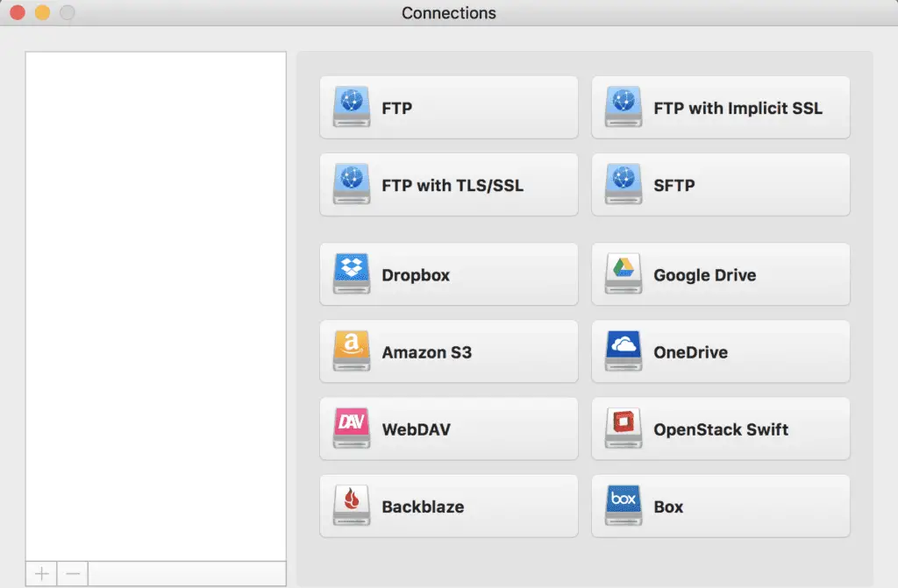Select the Box text label
Screen dimensions: 898x588
point(668,507)
